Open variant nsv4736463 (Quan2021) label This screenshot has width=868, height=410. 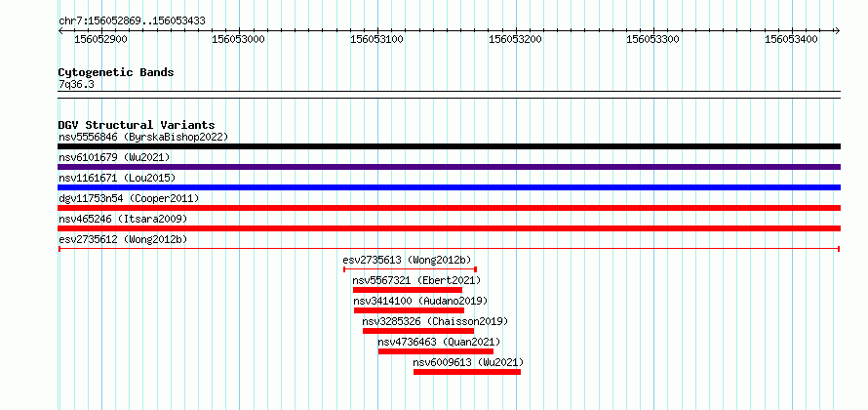[439, 342]
